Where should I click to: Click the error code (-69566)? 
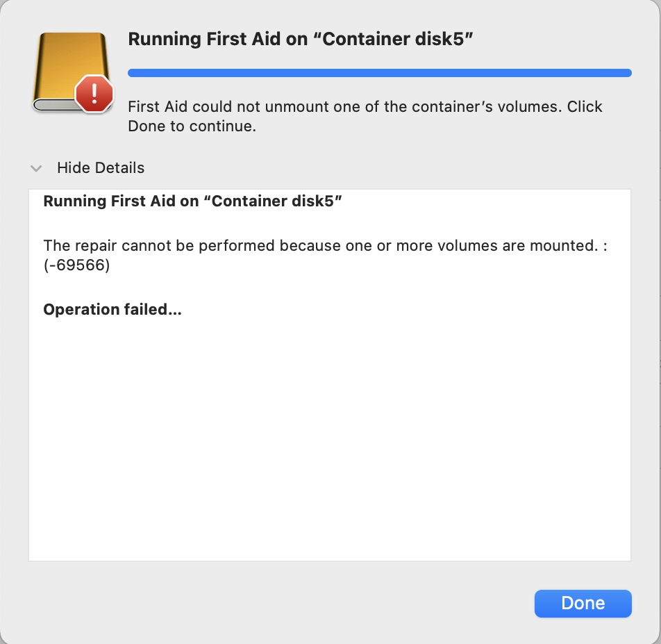(x=76, y=265)
